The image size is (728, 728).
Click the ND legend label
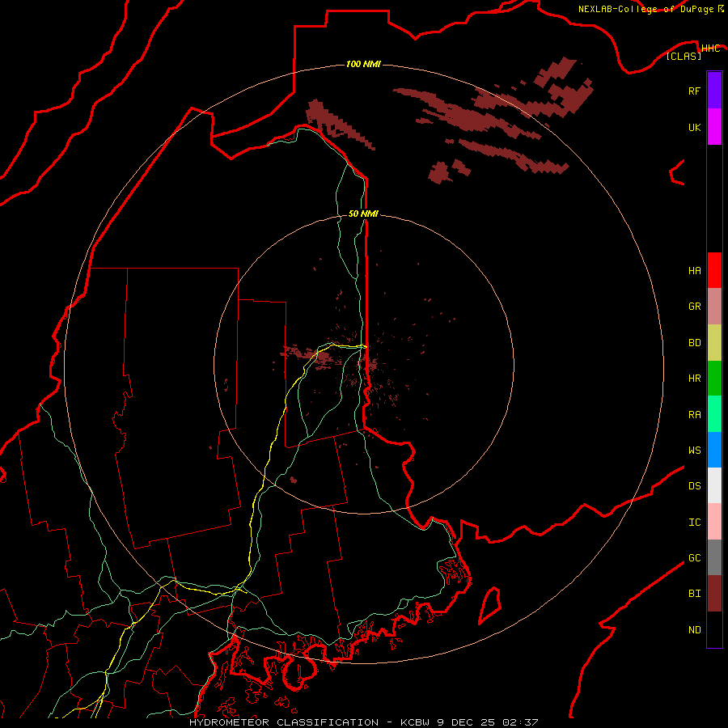[694, 630]
